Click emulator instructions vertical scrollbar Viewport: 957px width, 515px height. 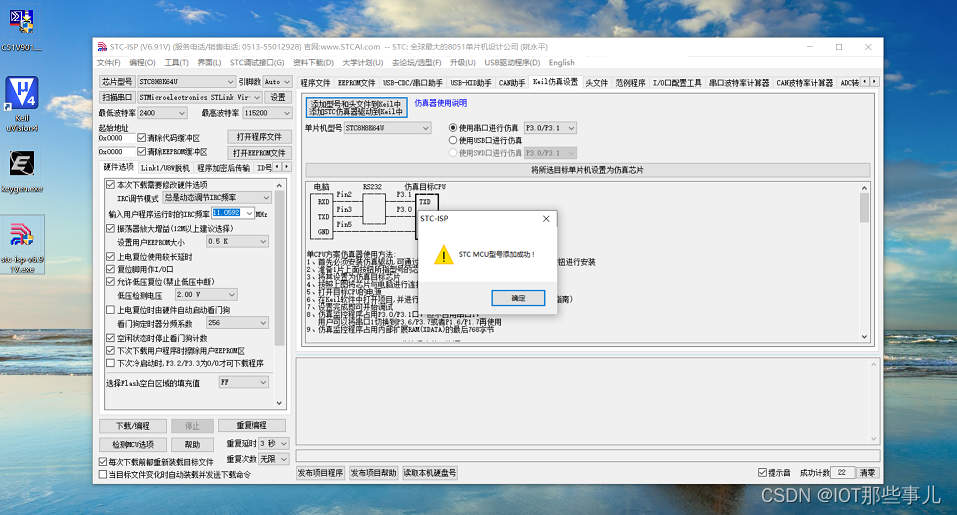pyautogui.click(x=864, y=262)
